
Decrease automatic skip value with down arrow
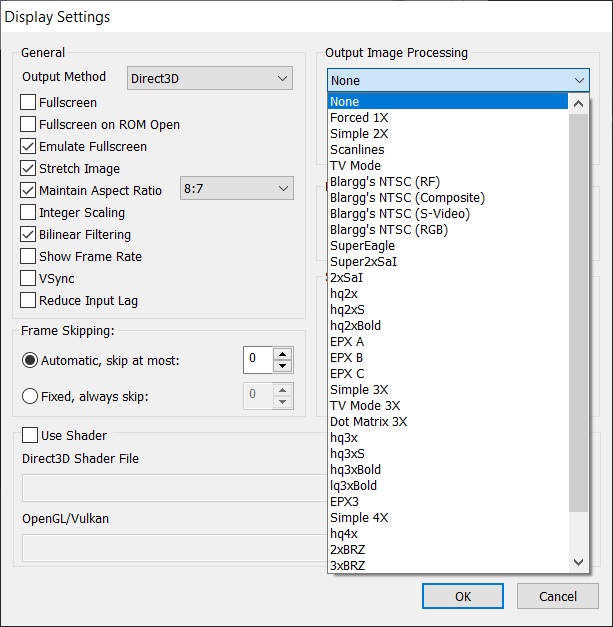click(283, 366)
